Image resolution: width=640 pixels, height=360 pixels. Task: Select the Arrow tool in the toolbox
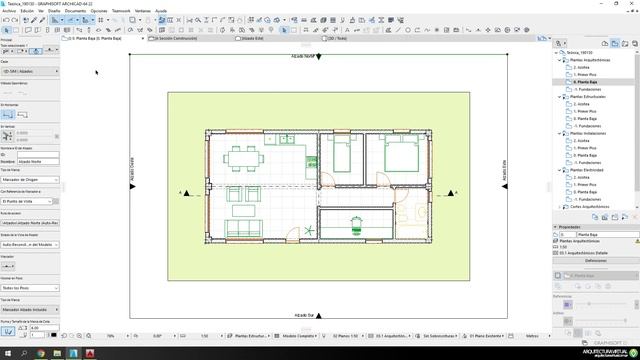(6, 30)
